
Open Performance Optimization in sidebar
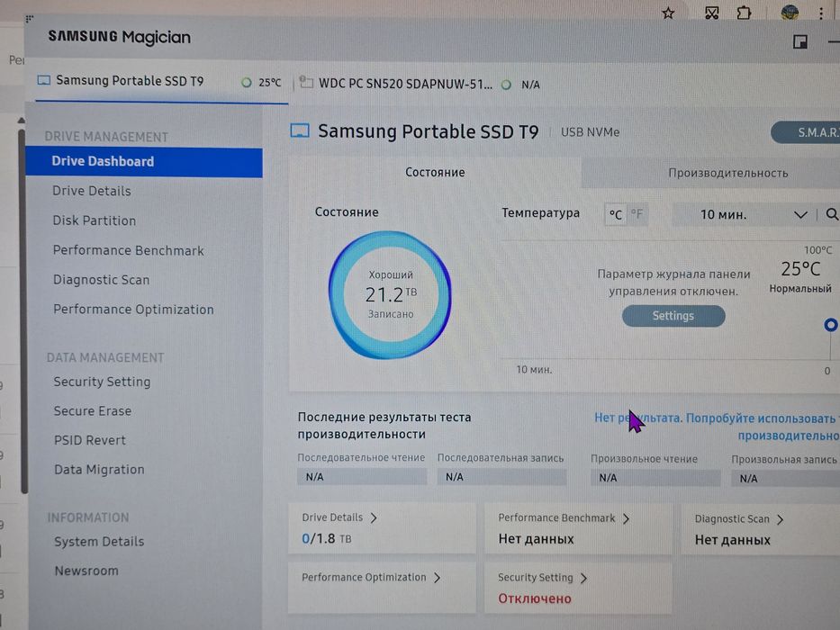point(133,310)
